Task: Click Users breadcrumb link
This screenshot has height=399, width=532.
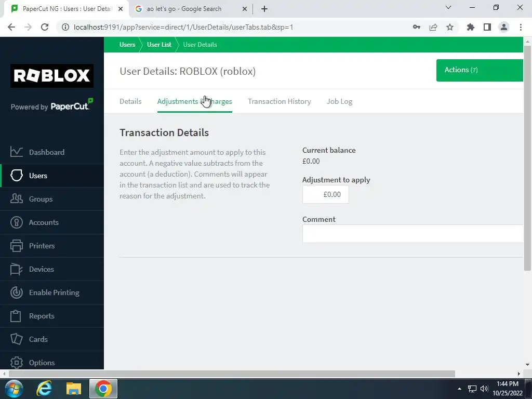Action: click(127, 45)
